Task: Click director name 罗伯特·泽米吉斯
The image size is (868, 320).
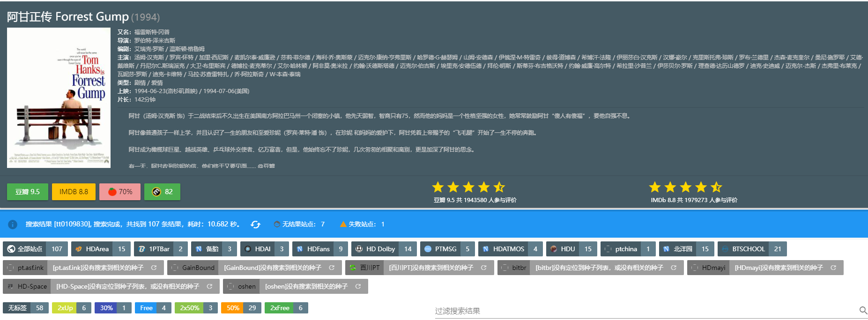Action: [155, 41]
